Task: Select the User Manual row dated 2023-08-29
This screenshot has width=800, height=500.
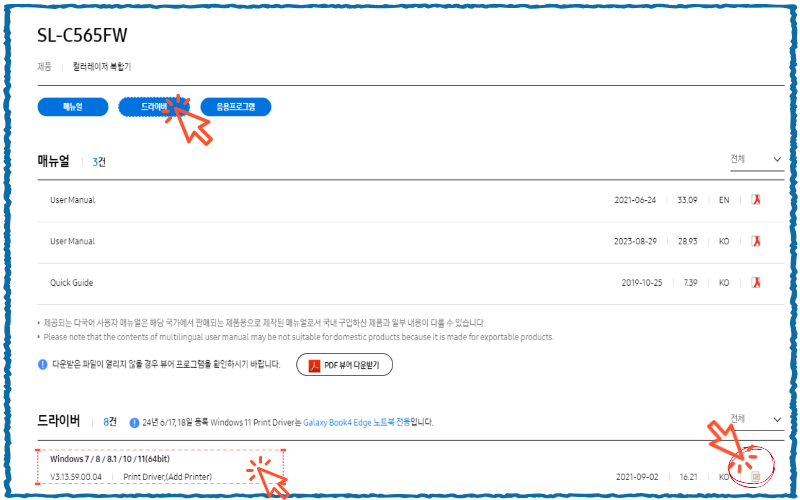Action: (72, 241)
